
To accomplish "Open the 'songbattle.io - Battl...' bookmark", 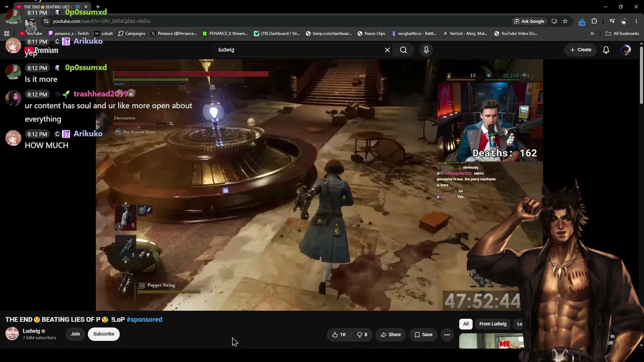I will [414, 34].
